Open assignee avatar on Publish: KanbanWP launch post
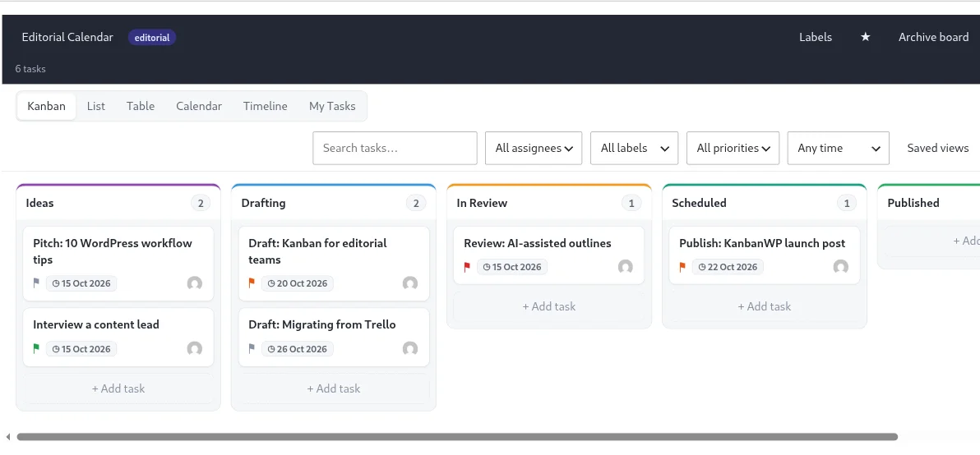 point(840,267)
